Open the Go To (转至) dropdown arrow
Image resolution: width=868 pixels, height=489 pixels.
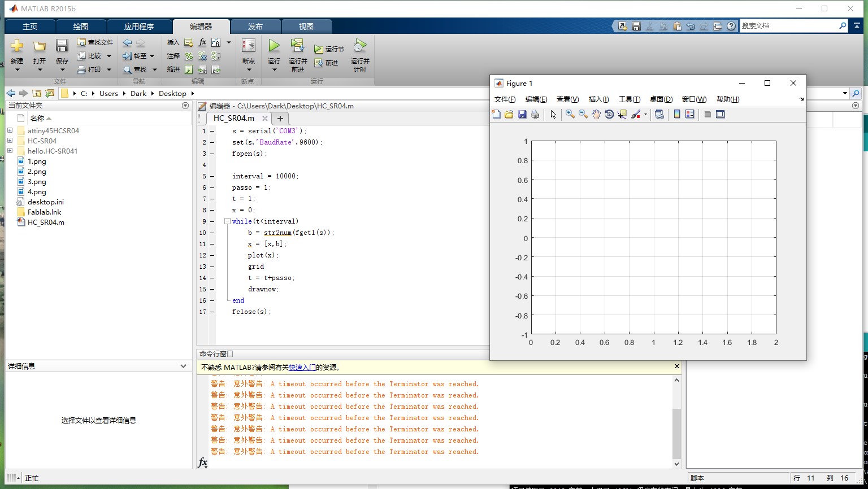pos(152,56)
